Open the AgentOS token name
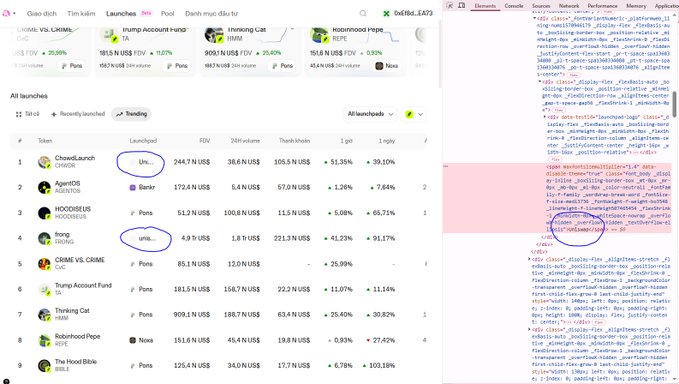The width and height of the screenshot is (679, 384). click(x=67, y=184)
